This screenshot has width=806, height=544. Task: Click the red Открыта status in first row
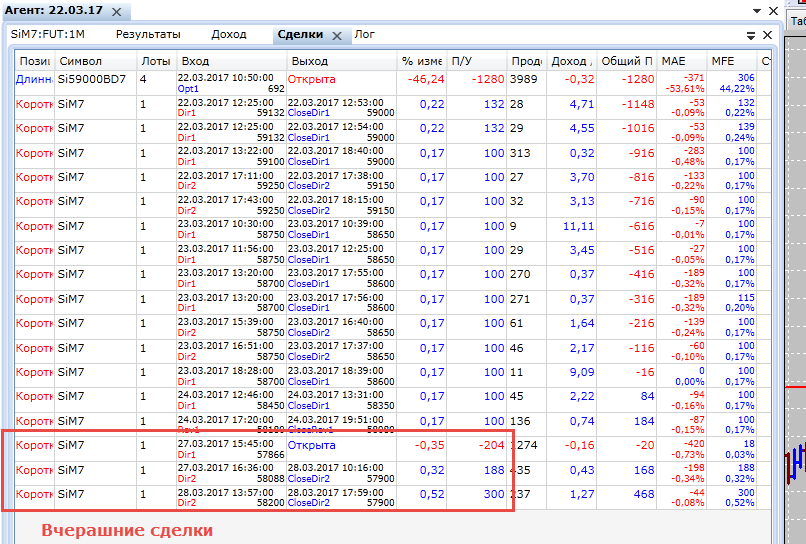(x=312, y=79)
